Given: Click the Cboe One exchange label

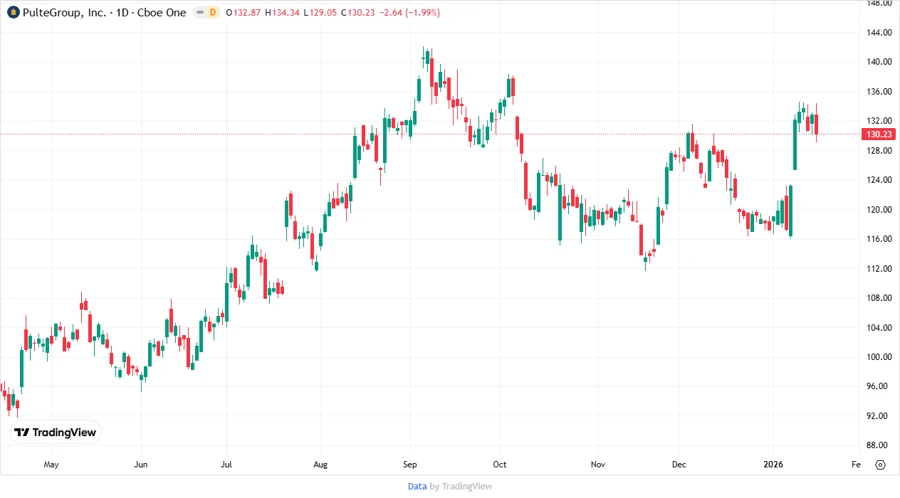Looking at the screenshot, I should pos(162,12).
